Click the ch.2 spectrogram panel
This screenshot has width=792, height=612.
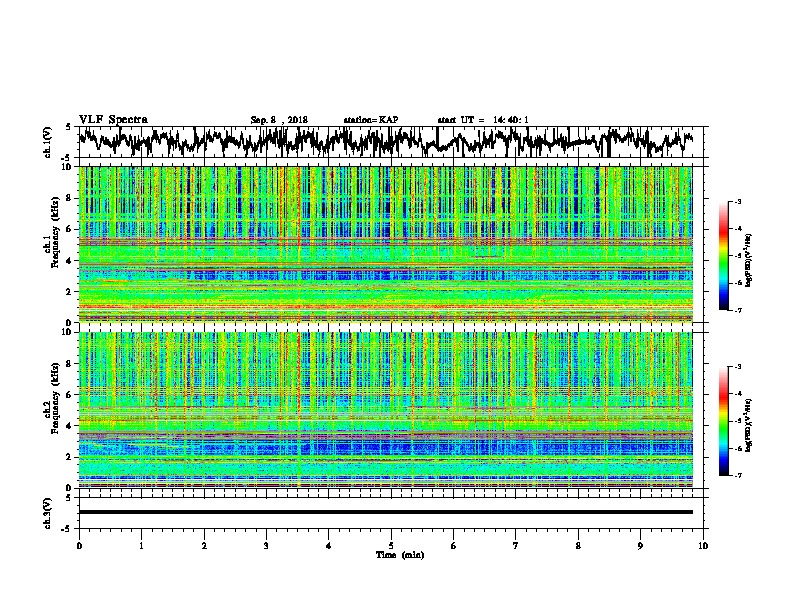pyautogui.click(x=385, y=410)
